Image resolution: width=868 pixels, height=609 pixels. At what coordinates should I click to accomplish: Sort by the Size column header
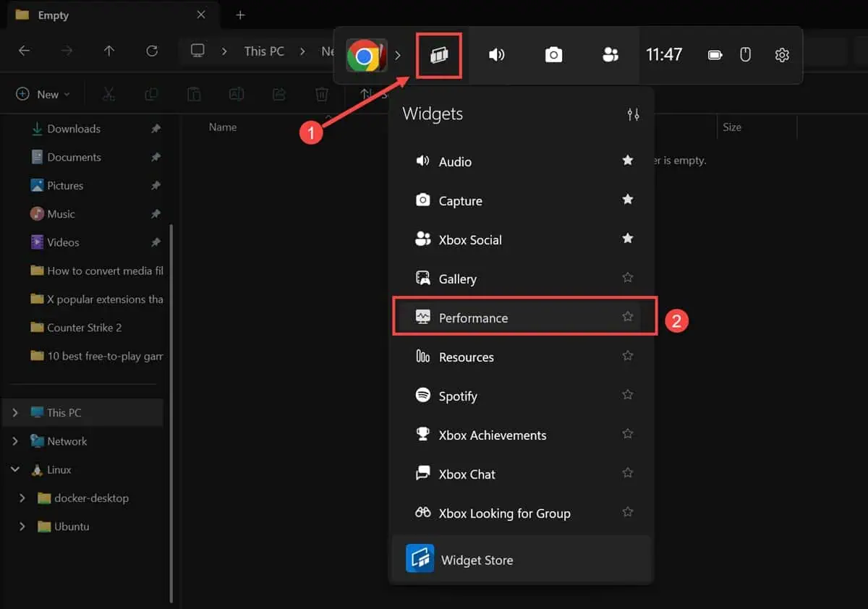coord(732,127)
